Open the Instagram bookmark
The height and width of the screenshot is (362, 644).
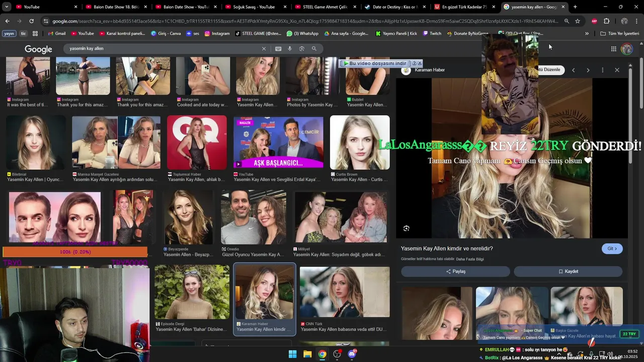[x=217, y=33]
